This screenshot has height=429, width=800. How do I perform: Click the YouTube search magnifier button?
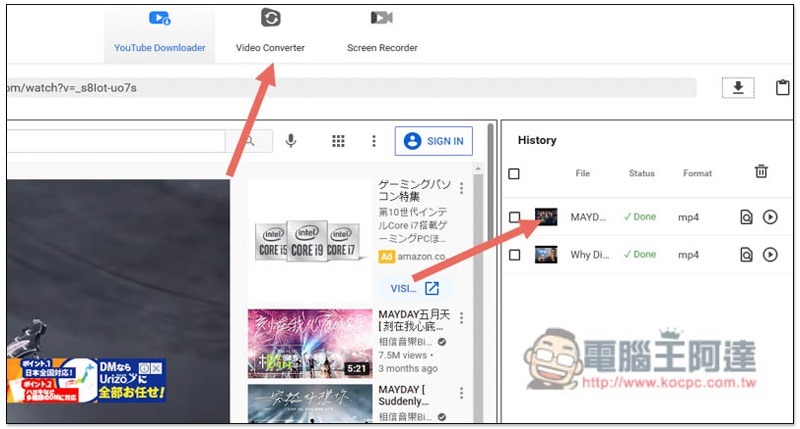point(249,141)
